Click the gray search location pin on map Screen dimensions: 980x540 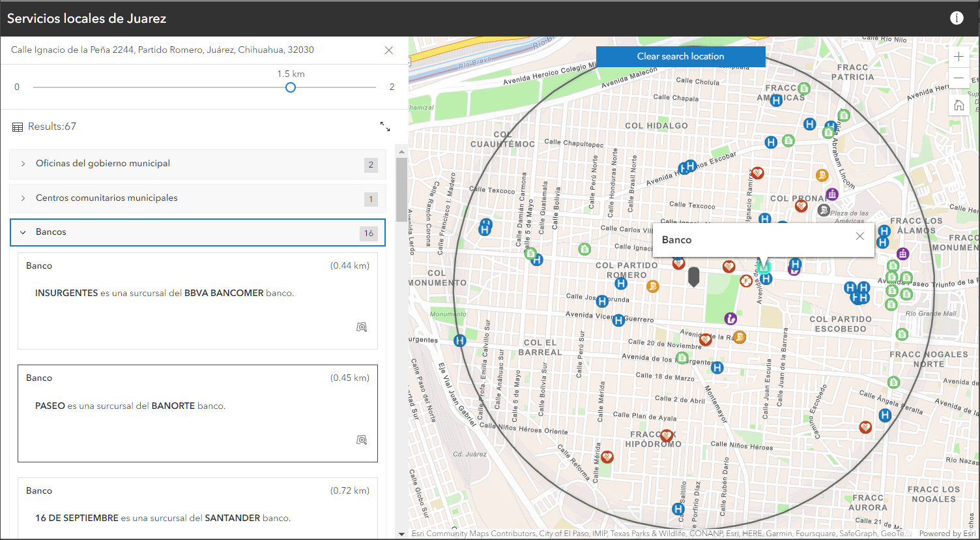(x=694, y=277)
